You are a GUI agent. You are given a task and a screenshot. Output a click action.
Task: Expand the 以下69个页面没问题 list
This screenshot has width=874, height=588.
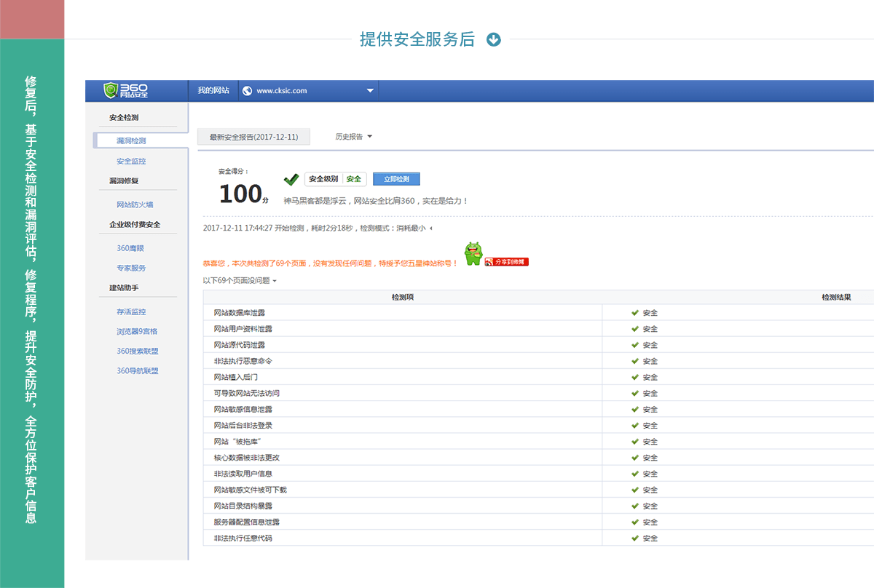(275, 281)
